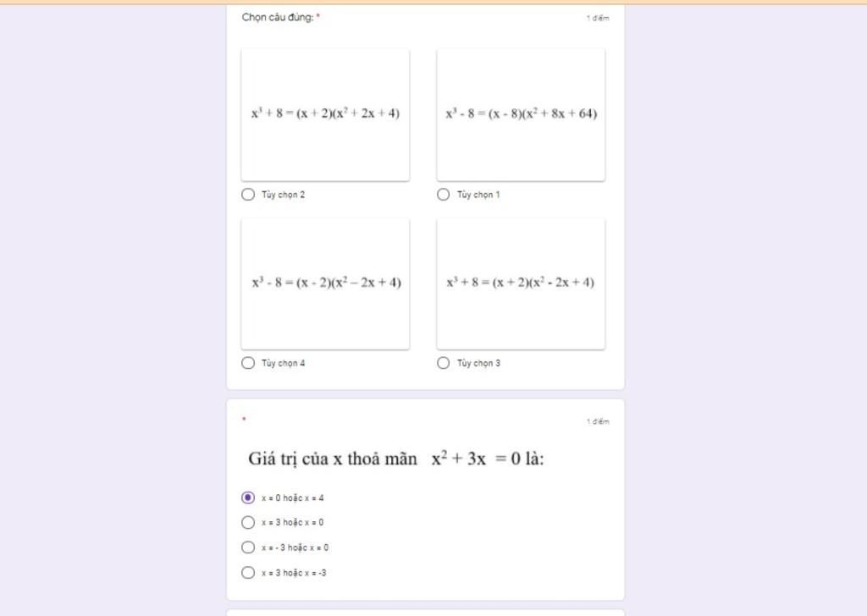Image resolution: width=867 pixels, height=616 pixels.
Task: Click the '1 điểm' label beside 'Chọn câu đúng'
Action: pos(598,19)
